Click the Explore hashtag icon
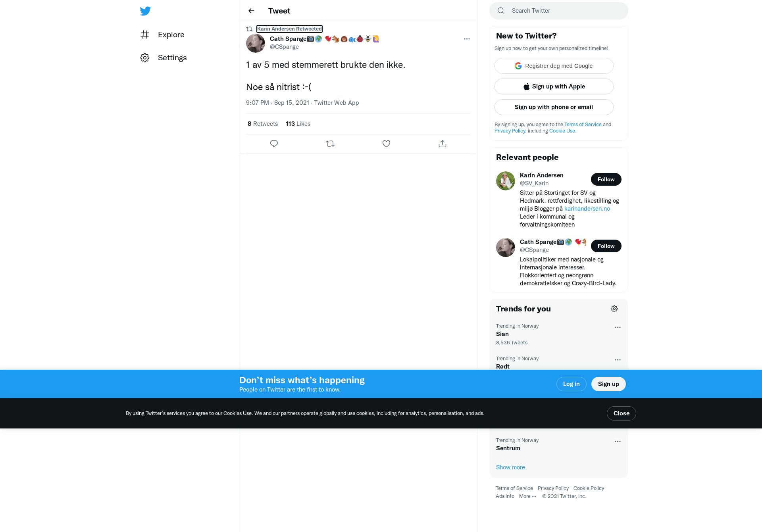Image resolution: width=762 pixels, height=532 pixels. coord(145,35)
